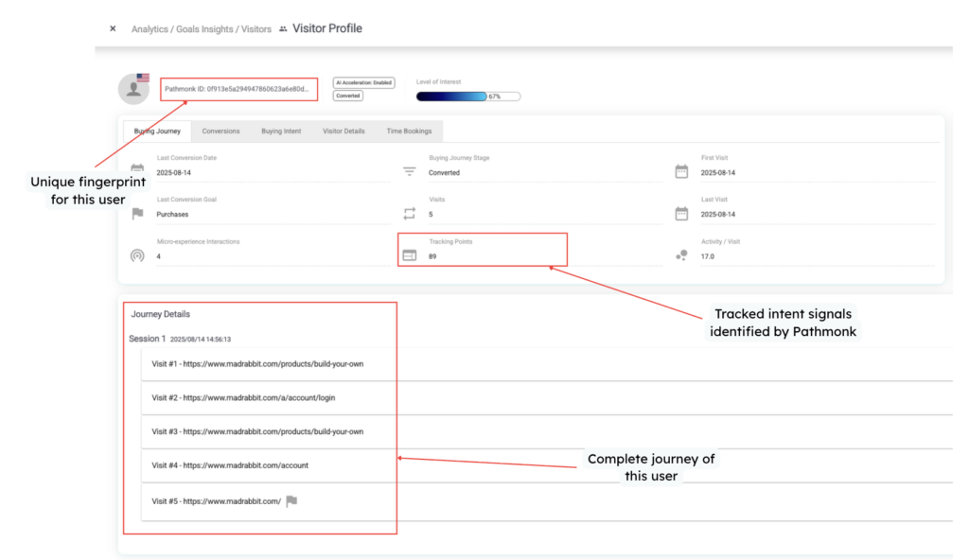Expand Visit #1 build-your-own row
The image size is (969, 560).
545,363
